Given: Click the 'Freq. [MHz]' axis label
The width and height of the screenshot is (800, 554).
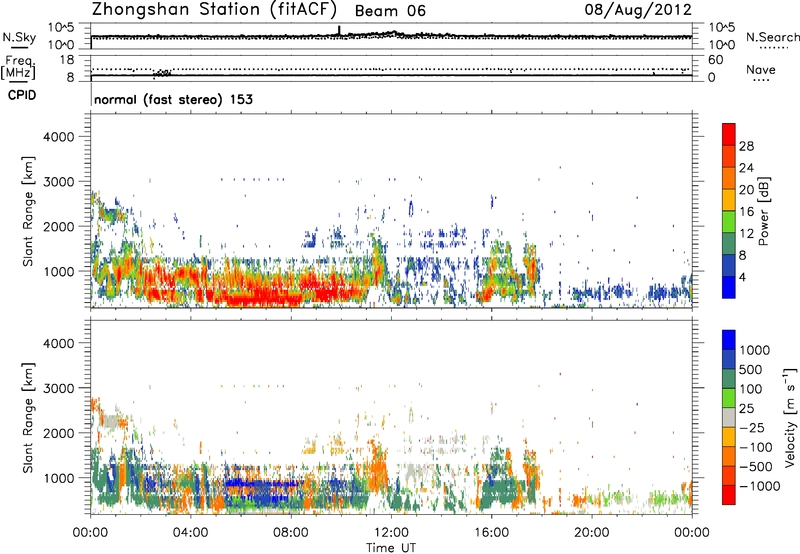Looking at the screenshot, I should point(18,67).
